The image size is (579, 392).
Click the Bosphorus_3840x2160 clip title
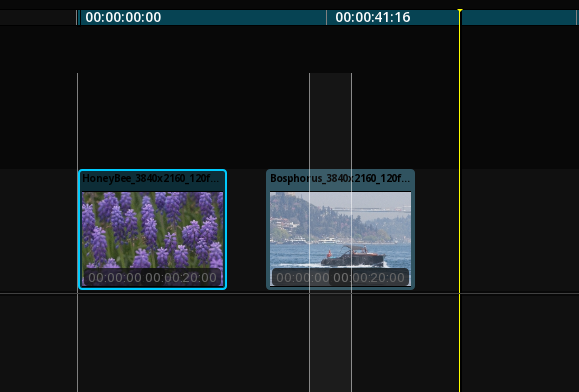pyautogui.click(x=340, y=179)
